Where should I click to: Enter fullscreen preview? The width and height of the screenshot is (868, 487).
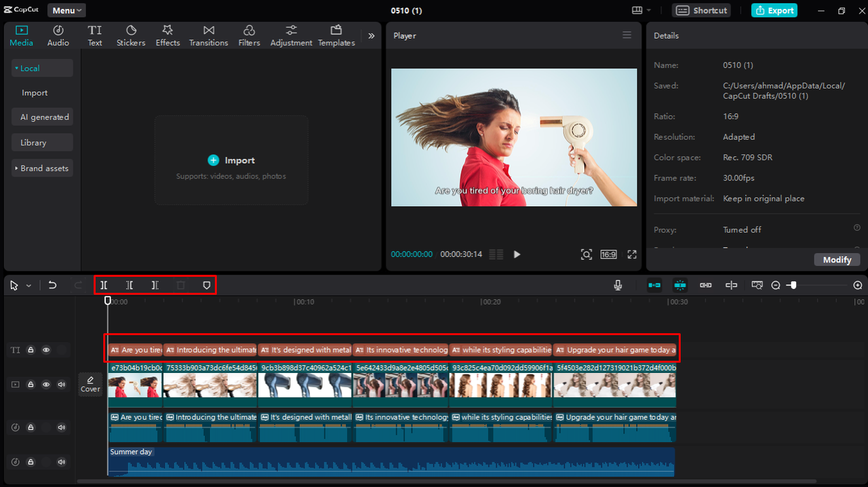tap(632, 254)
